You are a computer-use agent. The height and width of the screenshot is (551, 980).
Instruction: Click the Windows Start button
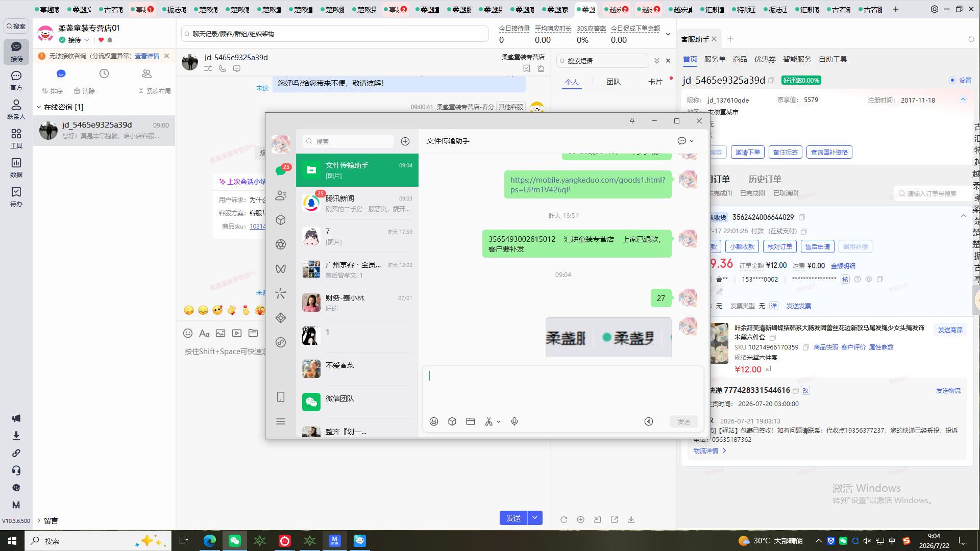click(x=12, y=541)
